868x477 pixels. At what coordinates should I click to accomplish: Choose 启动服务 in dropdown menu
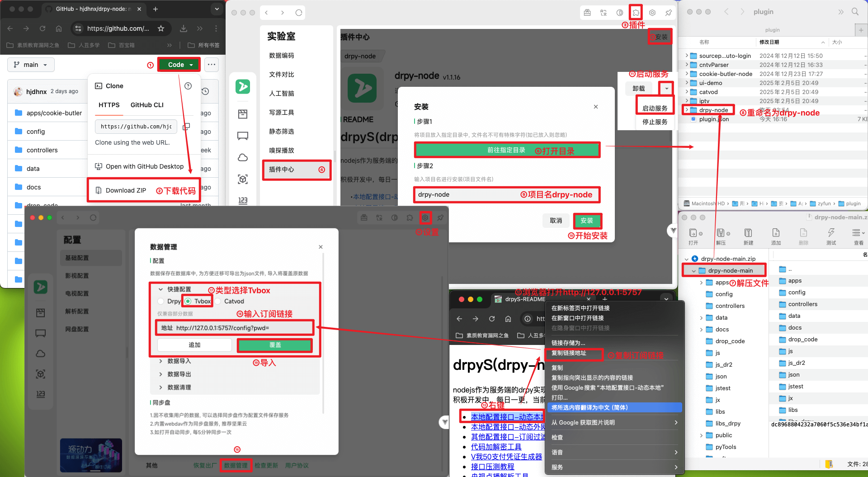coord(655,109)
